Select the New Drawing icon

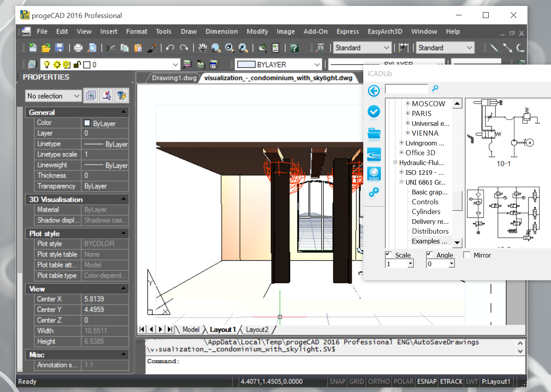(33, 47)
